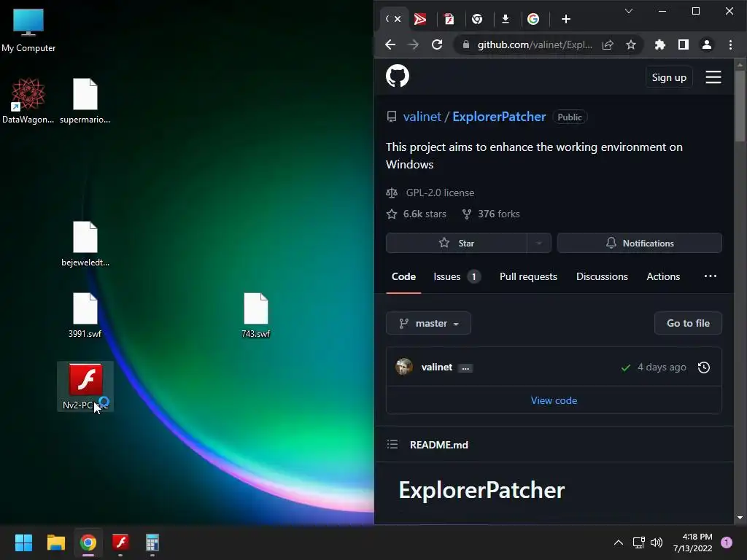Open Chrome profile avatar
747x560 pixels.
click(706, 44)
